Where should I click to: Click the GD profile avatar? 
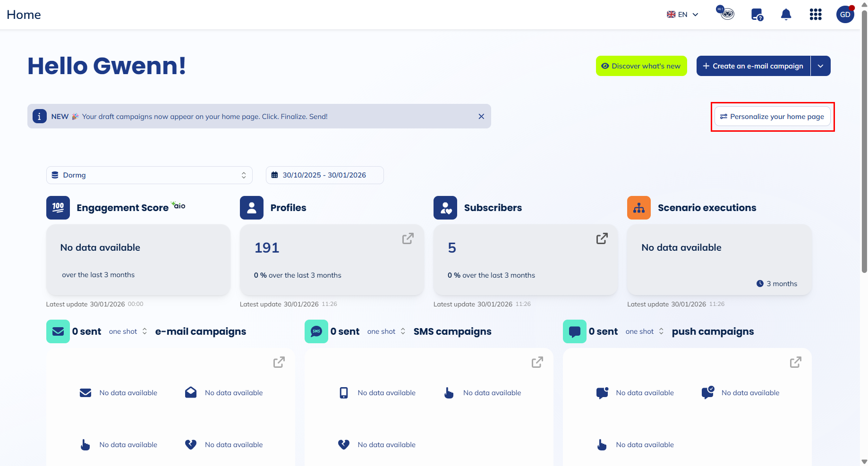(x=845, y=14)
